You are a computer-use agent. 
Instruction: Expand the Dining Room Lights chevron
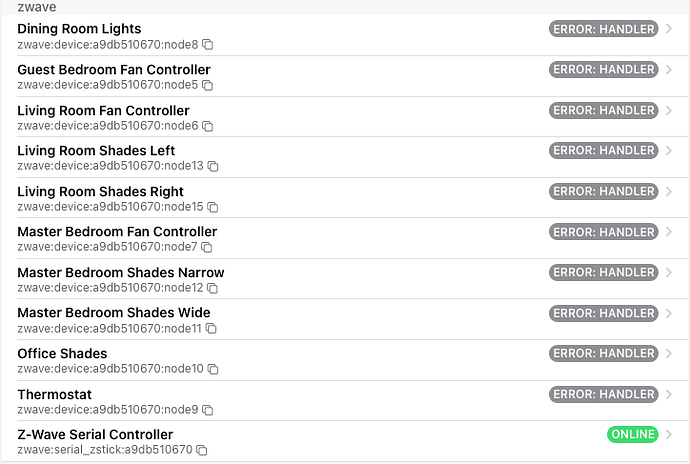tap(669, 29)
